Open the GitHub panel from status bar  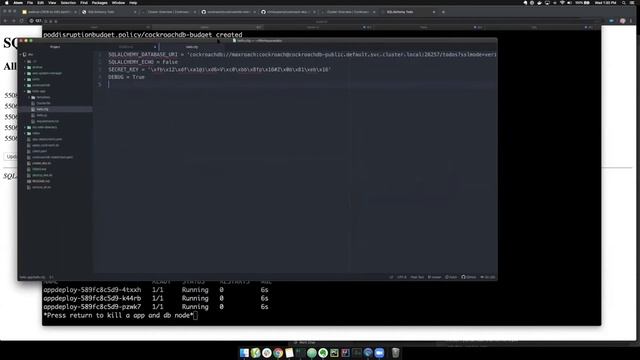pos(469,277)
